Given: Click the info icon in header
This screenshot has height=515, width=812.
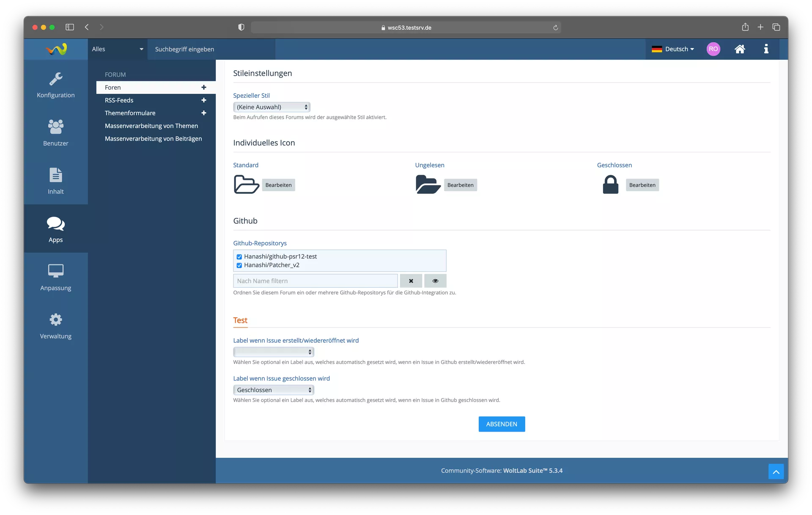Looking at the screenshot, I should pos(766,49).
